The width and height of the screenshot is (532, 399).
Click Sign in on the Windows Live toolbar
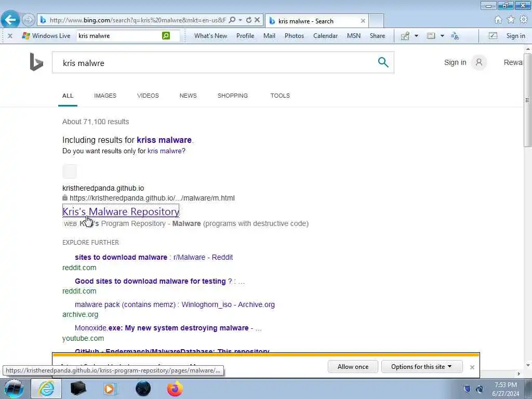pyautogui.click(x=515, y=36)
